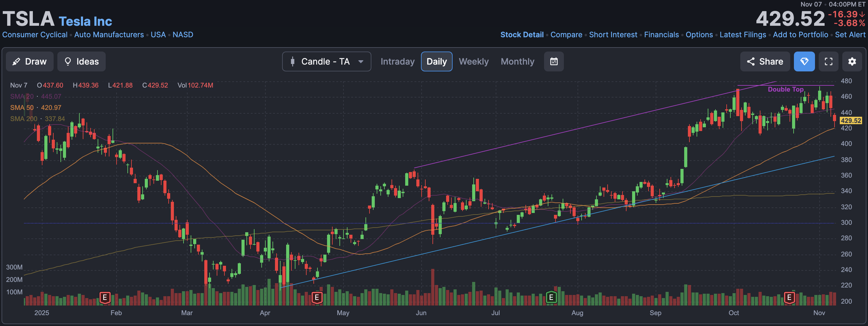Screen dimensions: 868x326
Task: Click the Share button
Action: [x=765, y=61]
